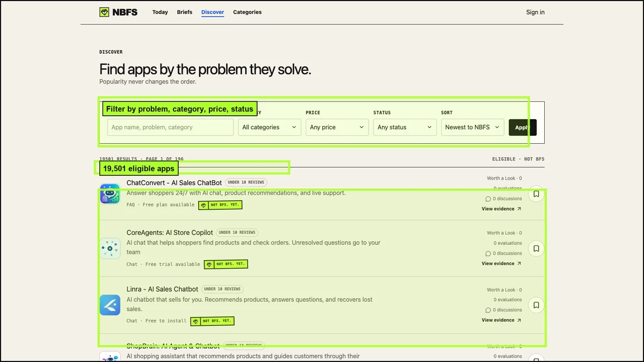This screenshot has width=644, height=362.
Task: Open View evidence for Linra
Action: [501, 320]
